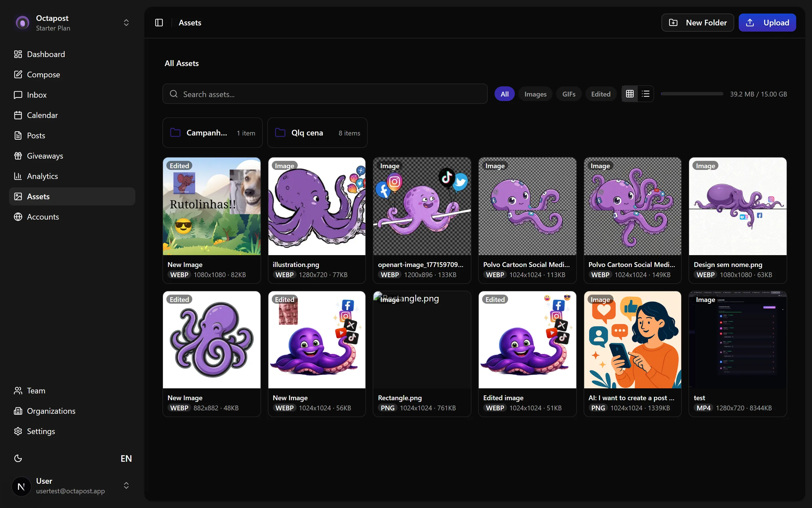Go to Inbox in sidebar

click(x=72, y=95)
